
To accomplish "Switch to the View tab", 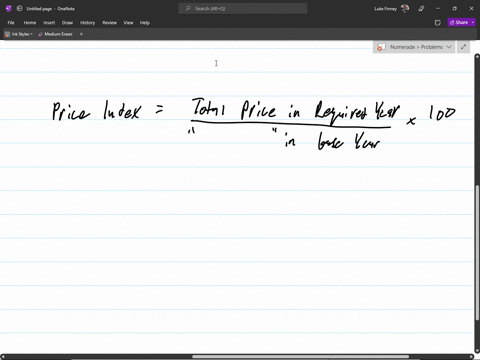I will (128, 23).
